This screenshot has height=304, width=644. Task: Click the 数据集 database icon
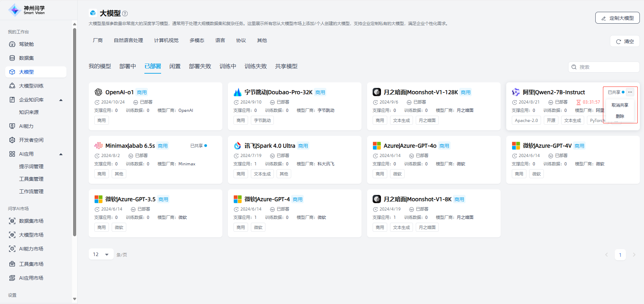(12, 58)
